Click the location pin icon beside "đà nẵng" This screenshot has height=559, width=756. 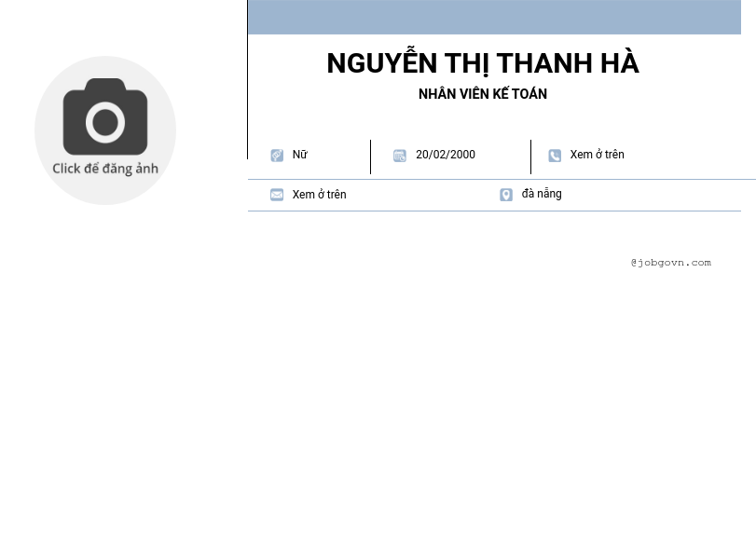click(506, 195)
